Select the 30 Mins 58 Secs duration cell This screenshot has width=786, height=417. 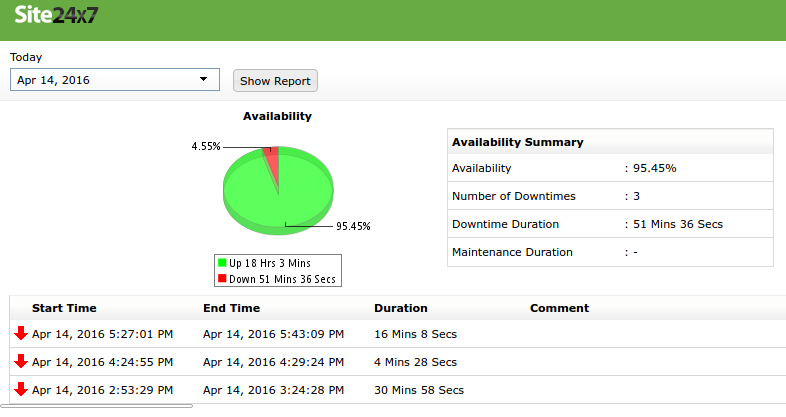coord(418,390)
